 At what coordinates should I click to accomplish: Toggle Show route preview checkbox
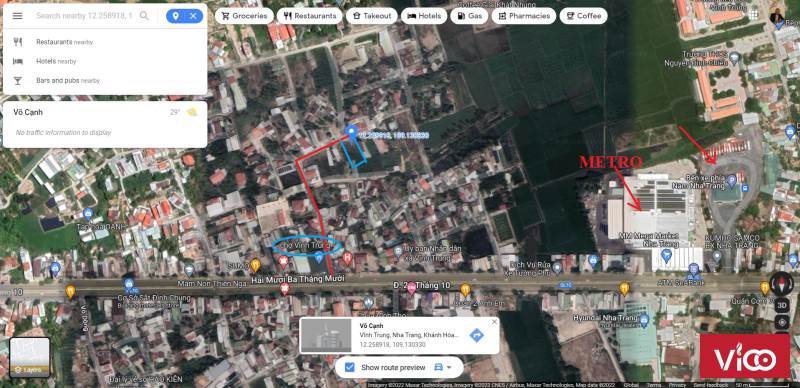[349, 367]
